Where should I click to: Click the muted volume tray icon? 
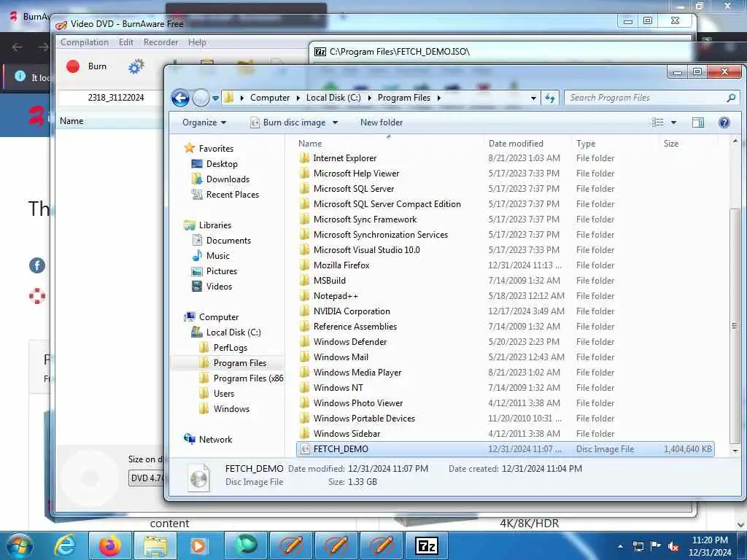coord(673,545)
